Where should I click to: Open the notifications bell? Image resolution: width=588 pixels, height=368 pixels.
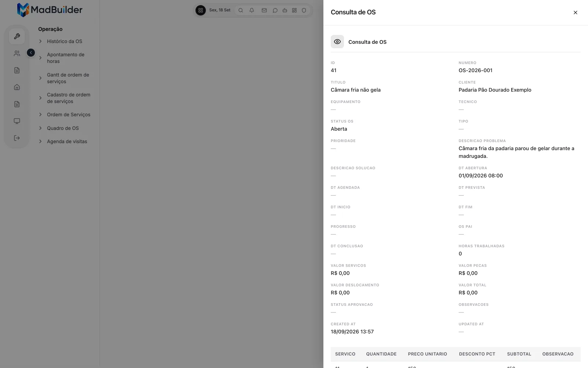(252, 10)
